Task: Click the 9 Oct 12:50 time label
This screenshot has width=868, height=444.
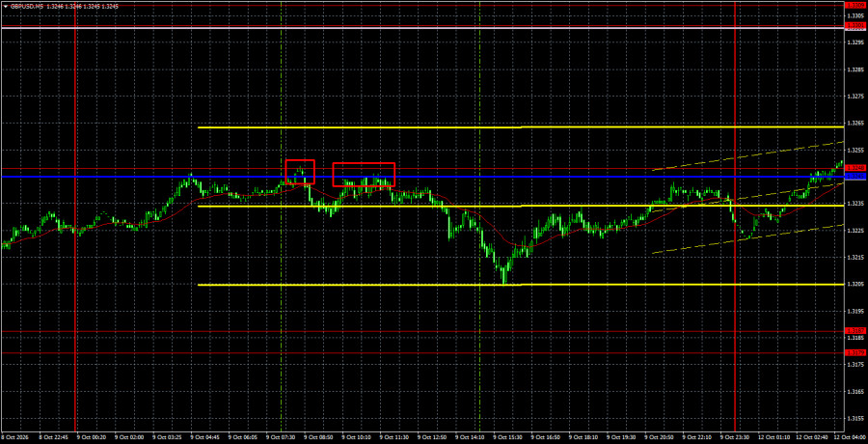Action: pos(432,437)
